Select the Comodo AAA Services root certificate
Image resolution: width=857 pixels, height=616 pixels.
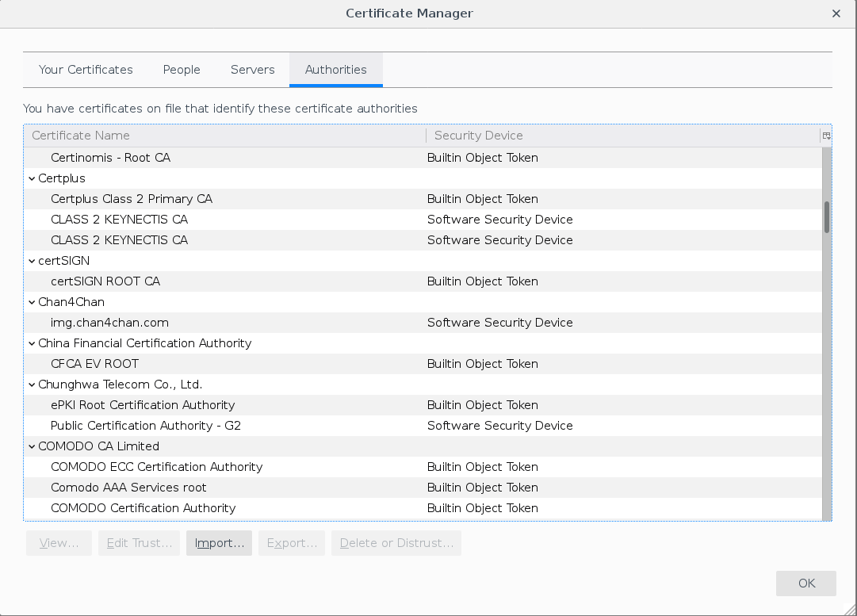tap(423, 488)
